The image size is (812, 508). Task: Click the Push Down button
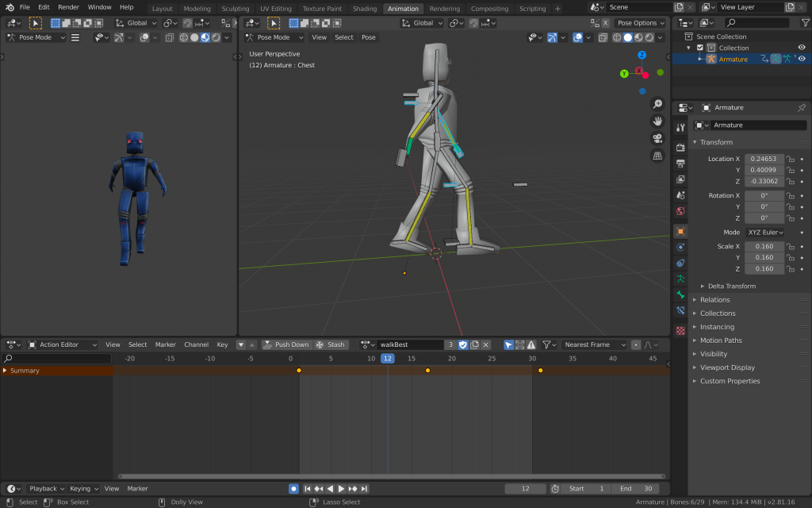[x=286, y=344]
